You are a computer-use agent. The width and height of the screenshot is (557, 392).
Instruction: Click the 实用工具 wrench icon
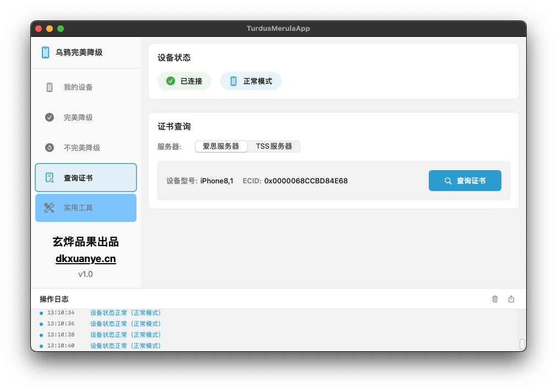[49, 208]
